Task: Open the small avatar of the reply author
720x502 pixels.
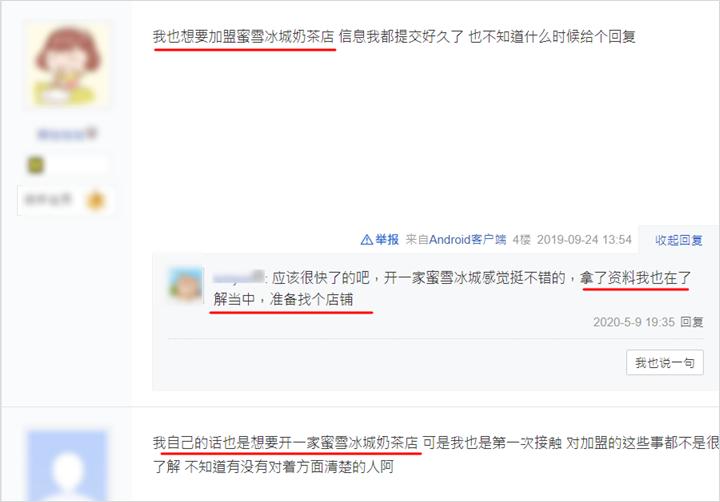Action: [186, 284]
